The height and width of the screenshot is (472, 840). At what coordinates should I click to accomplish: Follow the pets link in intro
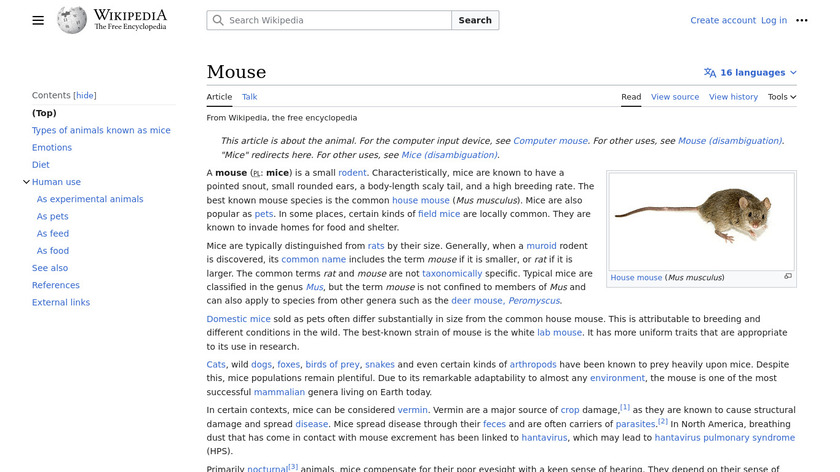(264, 214)
